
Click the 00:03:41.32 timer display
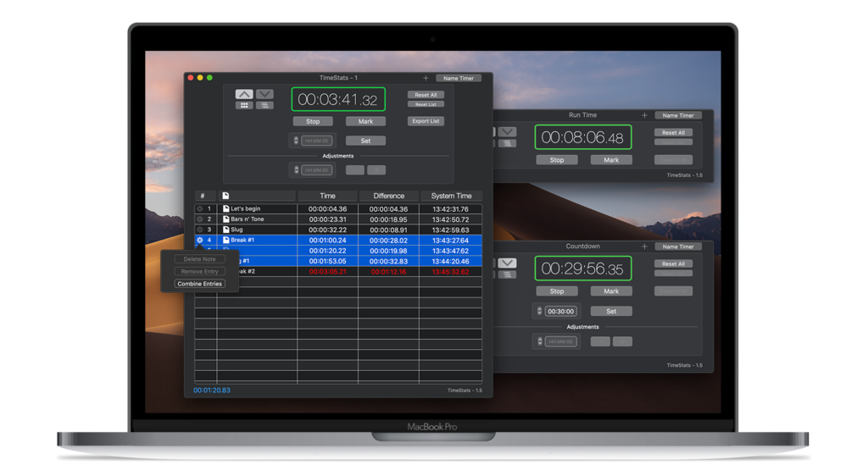[337, 100]
